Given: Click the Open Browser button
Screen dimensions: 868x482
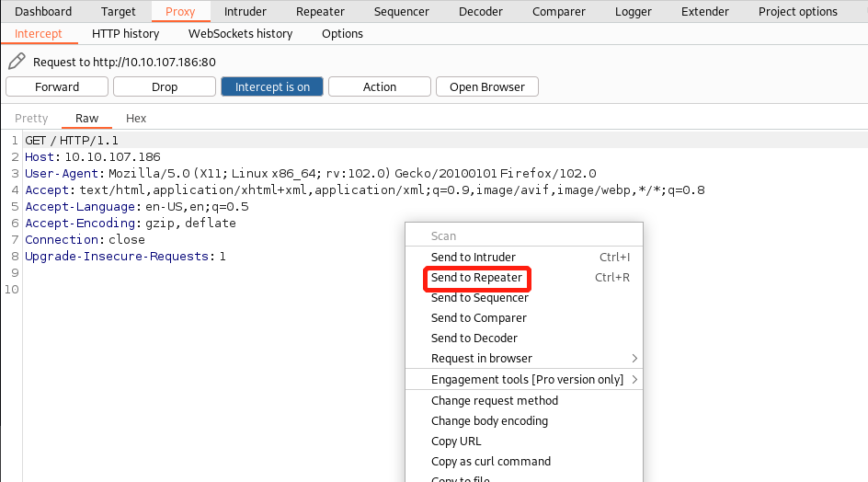Looking at the screenshot, I should tap(486, 86).
